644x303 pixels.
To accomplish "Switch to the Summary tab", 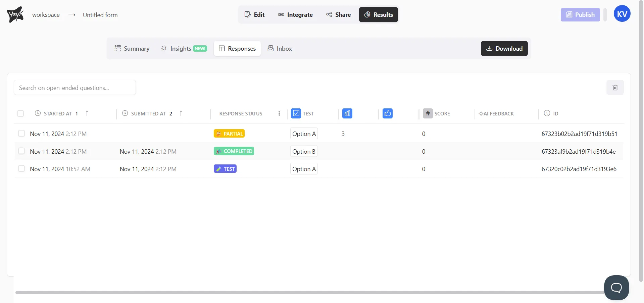I will coord(132,48).
